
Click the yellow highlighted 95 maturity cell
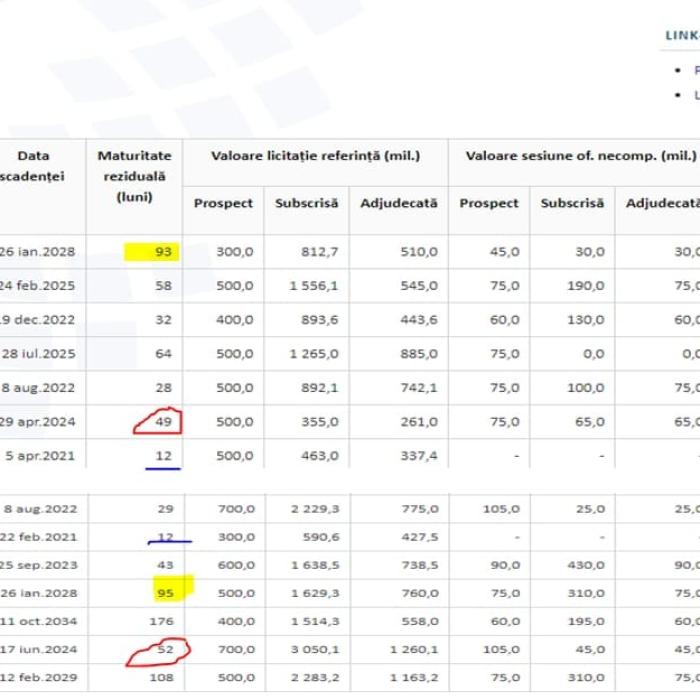pos(173,589)
